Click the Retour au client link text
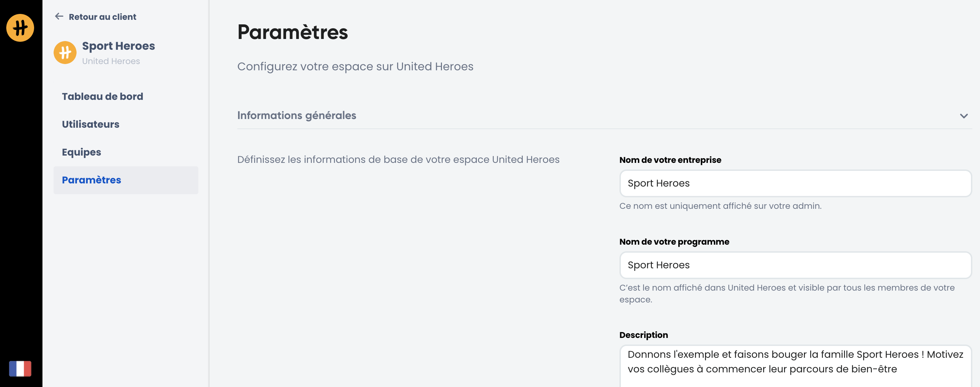The width and height of the screenshot is (980, 387). point(102,17)
